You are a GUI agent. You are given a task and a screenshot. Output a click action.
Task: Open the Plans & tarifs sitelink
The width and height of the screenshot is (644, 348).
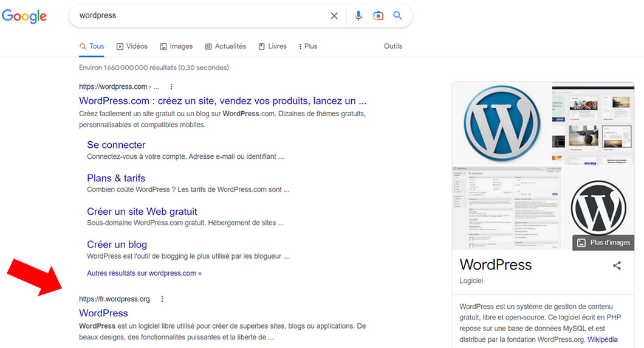116,178
